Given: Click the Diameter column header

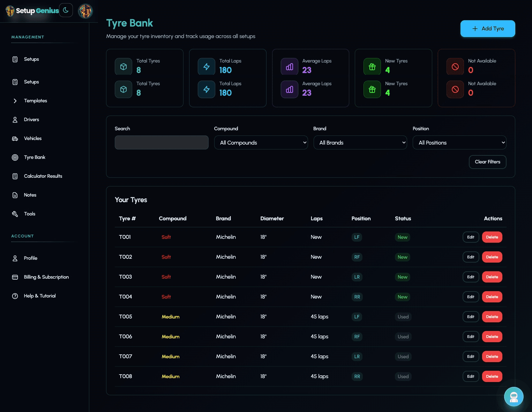Looking at the screenshot, I should click(x=272, y=219).
